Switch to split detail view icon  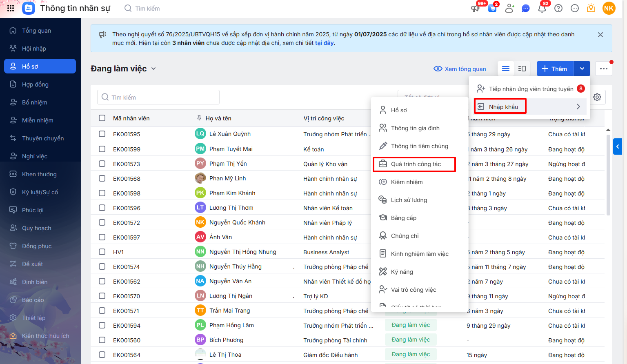pos(522,69)
